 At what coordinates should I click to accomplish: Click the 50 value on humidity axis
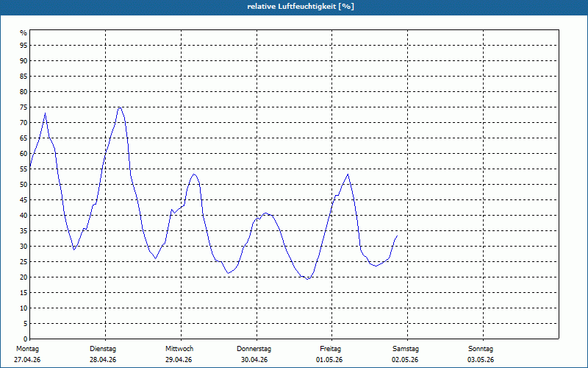click(24, 185)
